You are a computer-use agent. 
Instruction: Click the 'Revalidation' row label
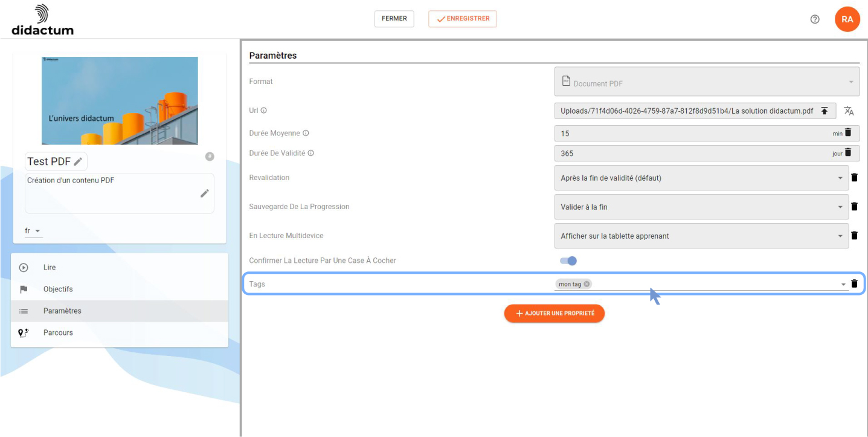pyautogui.click(x=269, y=178)
